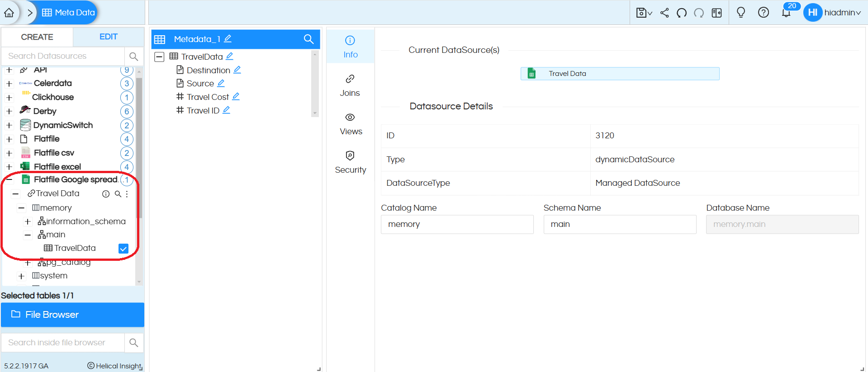The height and width of the screenshot is (372, 868).
Task: Edit the Destination column
Action: 237,70
